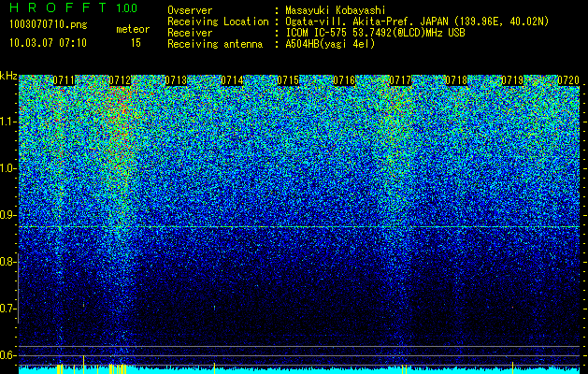Click the meteor label
Image resolution: width=588 pixels, height=374 pixels.
coord(133,29)
